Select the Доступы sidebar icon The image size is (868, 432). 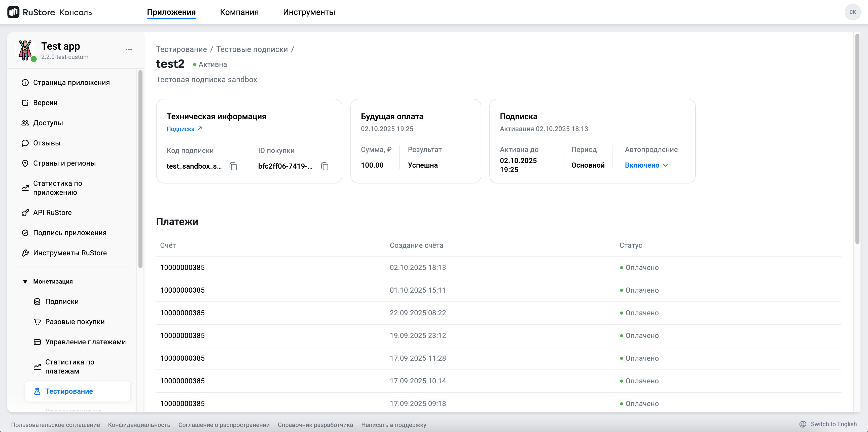pyautogui.click(x=25, y=123)
